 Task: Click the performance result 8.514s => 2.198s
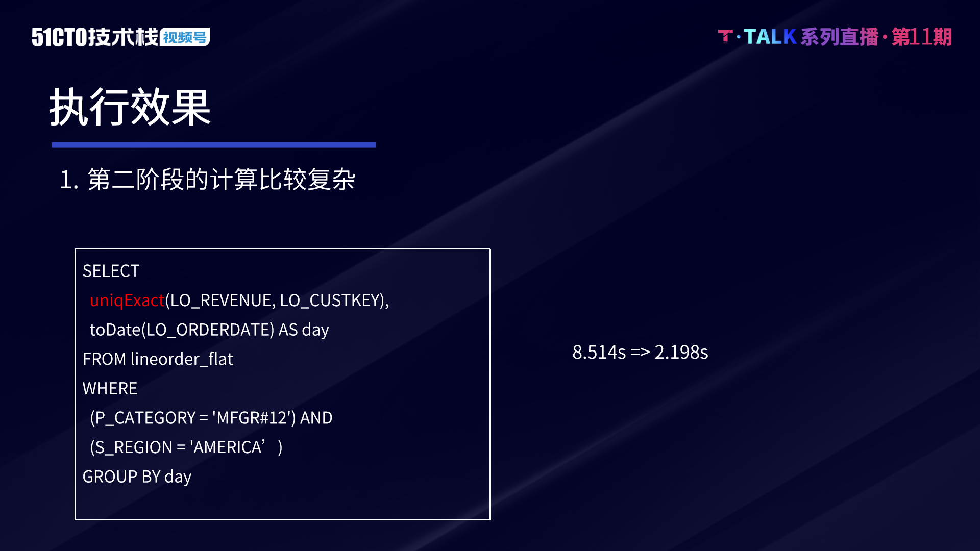(640, 351)
